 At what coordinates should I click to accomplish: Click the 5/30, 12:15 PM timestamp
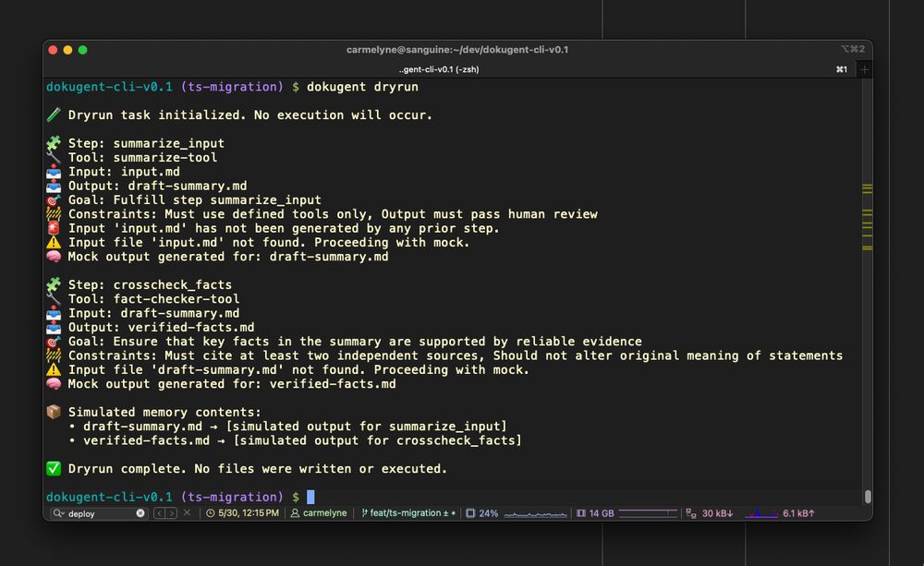pyautogui.click(x=248, y=513)
